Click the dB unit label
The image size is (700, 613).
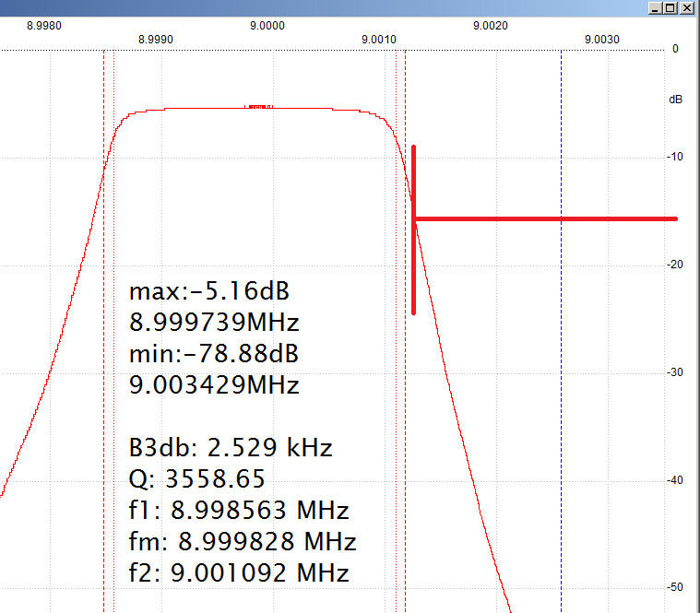click(x=675, y=100)
